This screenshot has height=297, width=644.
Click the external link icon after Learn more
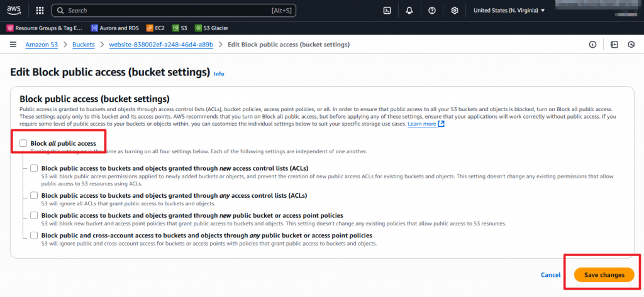tap(441, 124)
